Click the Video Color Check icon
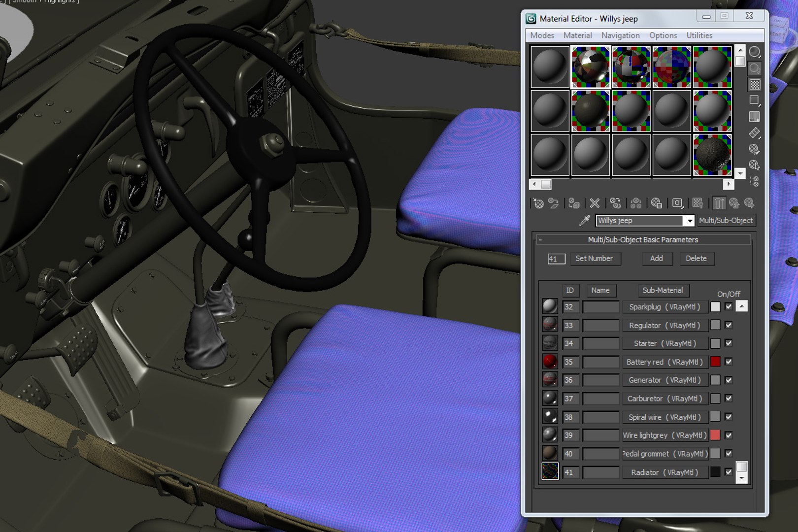This screenshot has width=798, height=532. (754, 117)
